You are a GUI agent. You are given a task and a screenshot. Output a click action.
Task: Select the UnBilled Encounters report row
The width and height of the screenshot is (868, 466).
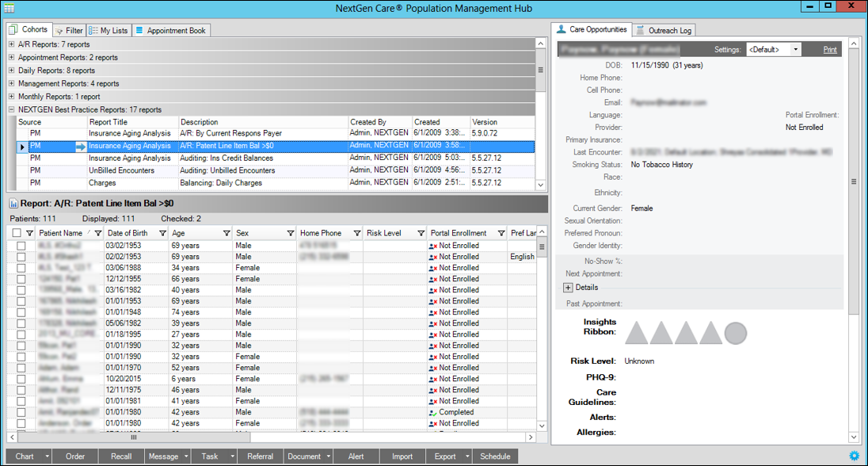click(276, 170)
